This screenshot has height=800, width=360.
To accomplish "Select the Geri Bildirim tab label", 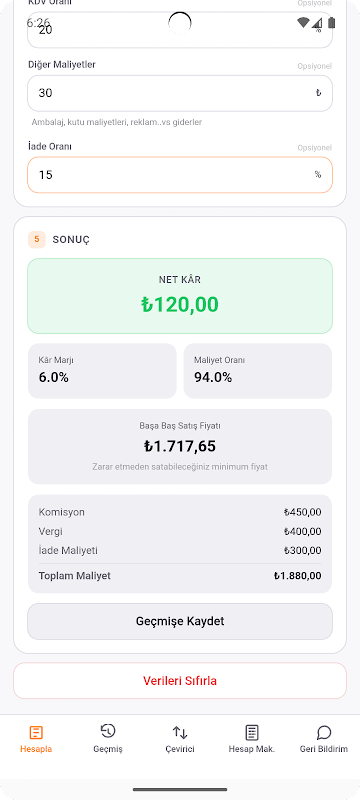I will pyautogui.click(x=324, y=749).
